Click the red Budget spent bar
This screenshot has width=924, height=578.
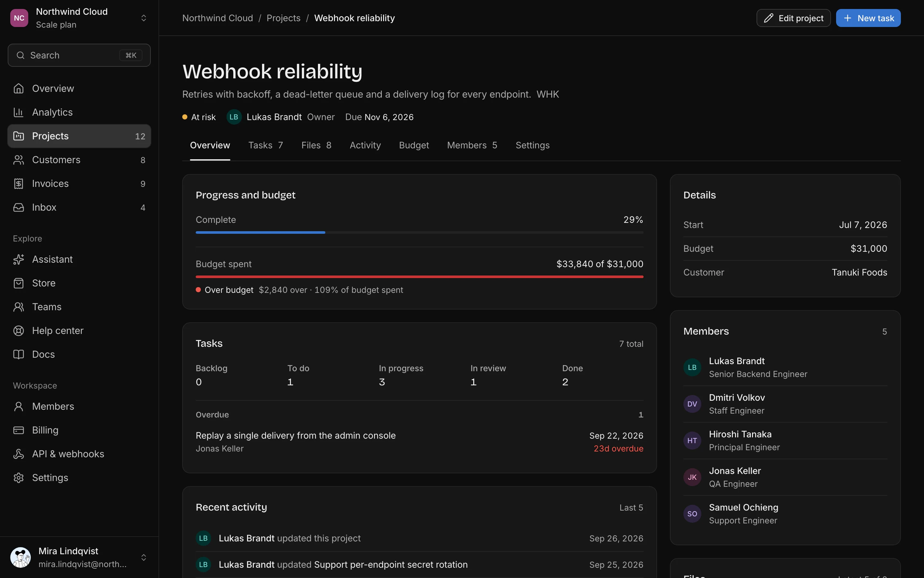pos(419,277)
